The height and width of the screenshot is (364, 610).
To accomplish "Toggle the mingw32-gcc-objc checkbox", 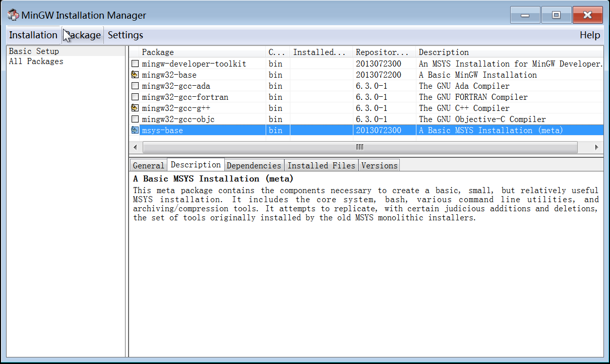I will pyautogui.click(x=135, y=119).
